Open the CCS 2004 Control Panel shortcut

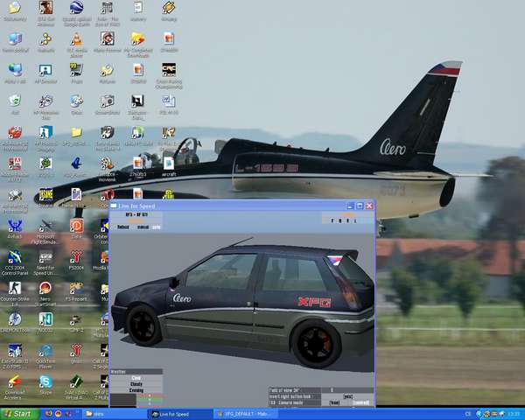(x=15, y=262)
